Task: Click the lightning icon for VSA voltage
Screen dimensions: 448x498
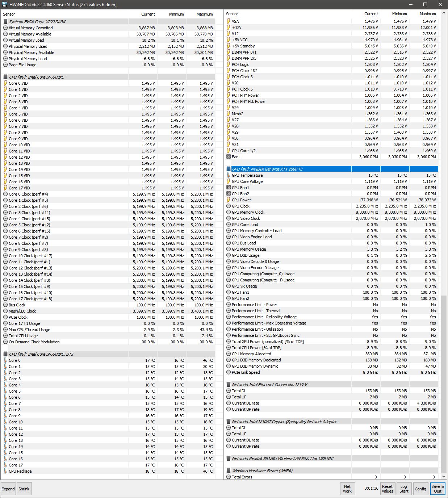Action: click(229, 21)
